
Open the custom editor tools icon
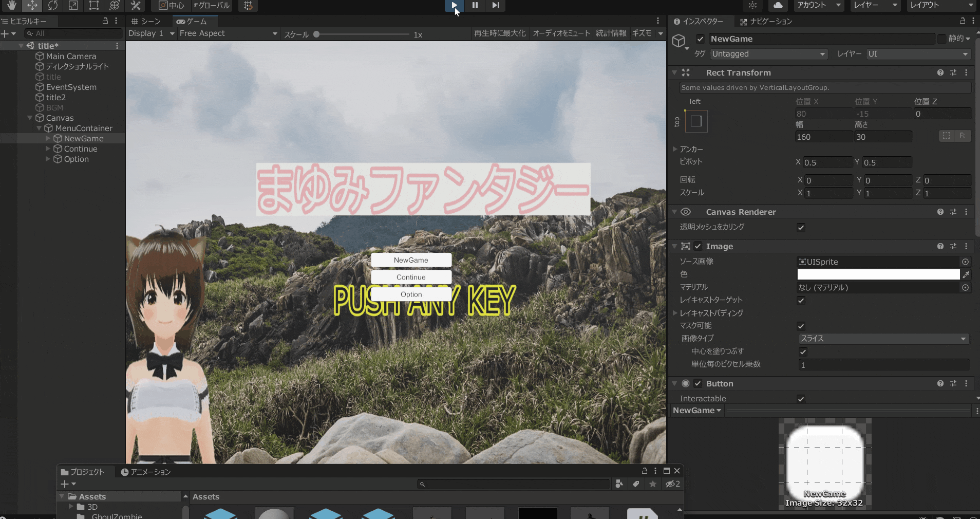[135, 5]
